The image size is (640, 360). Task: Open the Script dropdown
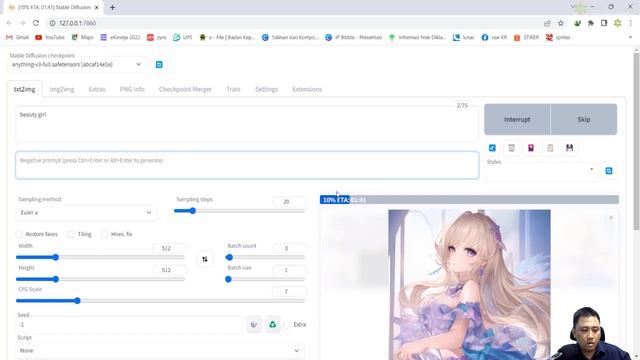(x=160, y=351)
